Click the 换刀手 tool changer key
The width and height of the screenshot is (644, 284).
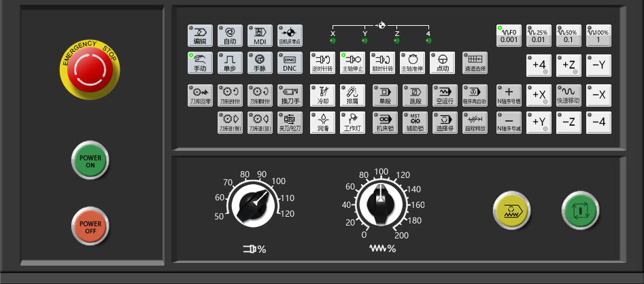(290, 94)
